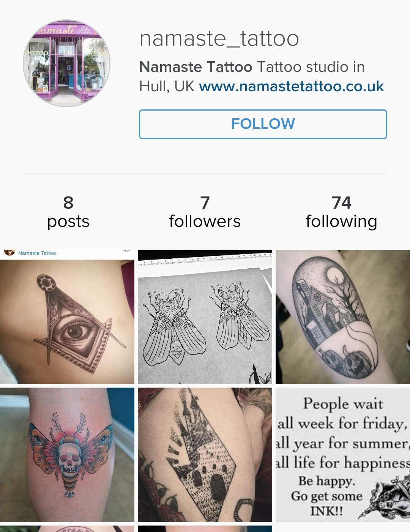
Task: Open the www.namastetattoo.co.uk link
Action: [291, 86]
